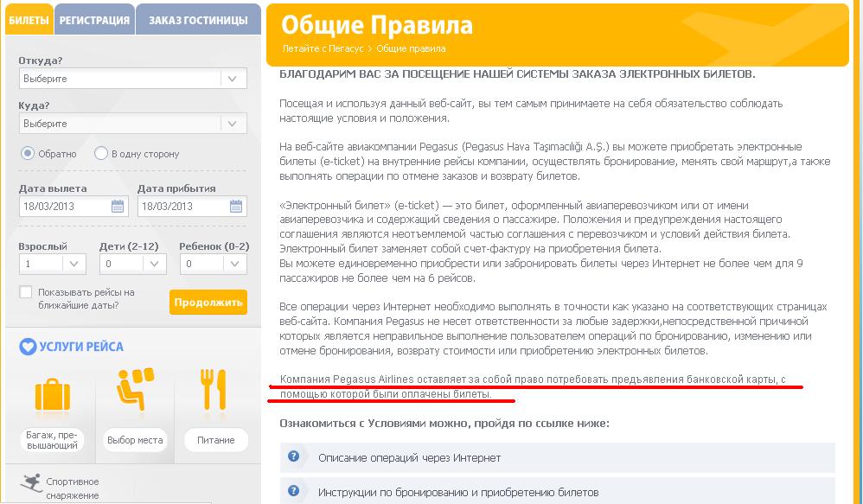Click the fork and knife meal icon

214,390
